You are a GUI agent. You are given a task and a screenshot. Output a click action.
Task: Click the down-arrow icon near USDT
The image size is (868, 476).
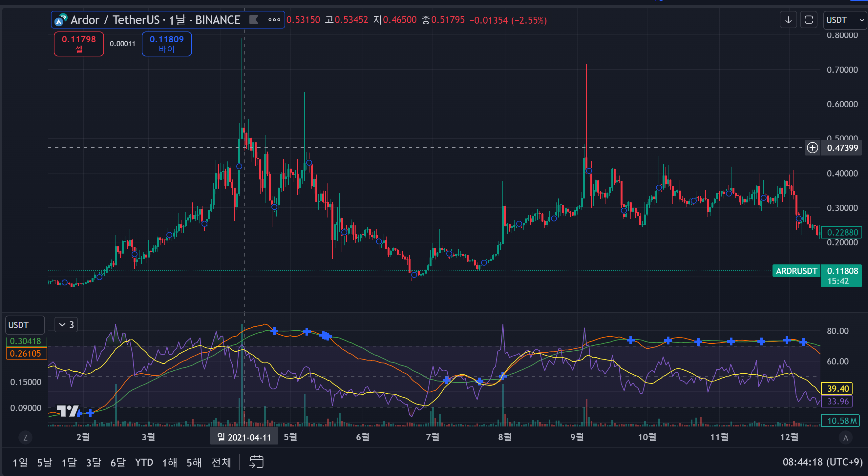click(x=788, y=20)
